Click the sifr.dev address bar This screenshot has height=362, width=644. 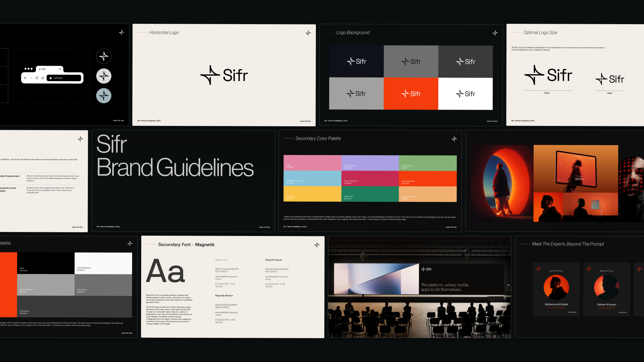[64, 78]
